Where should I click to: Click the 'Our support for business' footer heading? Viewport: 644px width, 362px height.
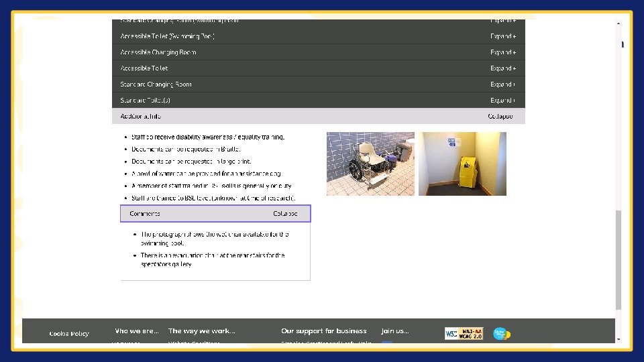[x=323, y=330]
